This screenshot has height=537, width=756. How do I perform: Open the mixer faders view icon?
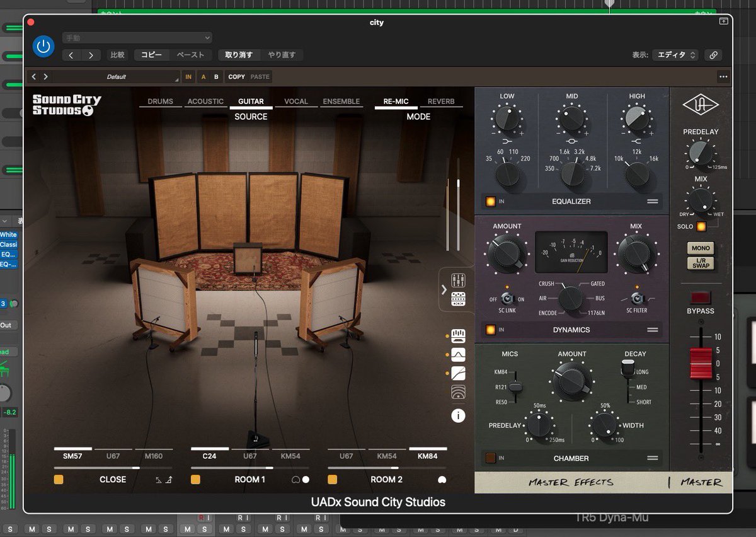(459, 280)
